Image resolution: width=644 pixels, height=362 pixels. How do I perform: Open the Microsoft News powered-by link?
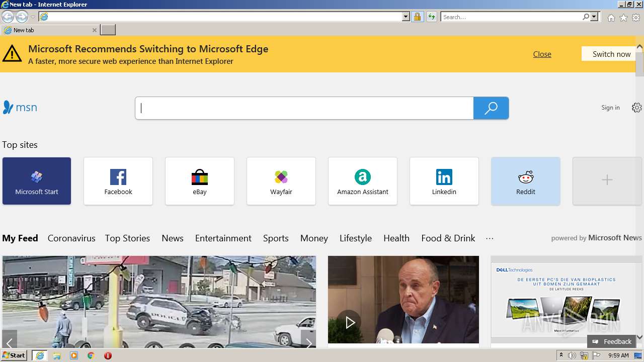pos(615,238)
